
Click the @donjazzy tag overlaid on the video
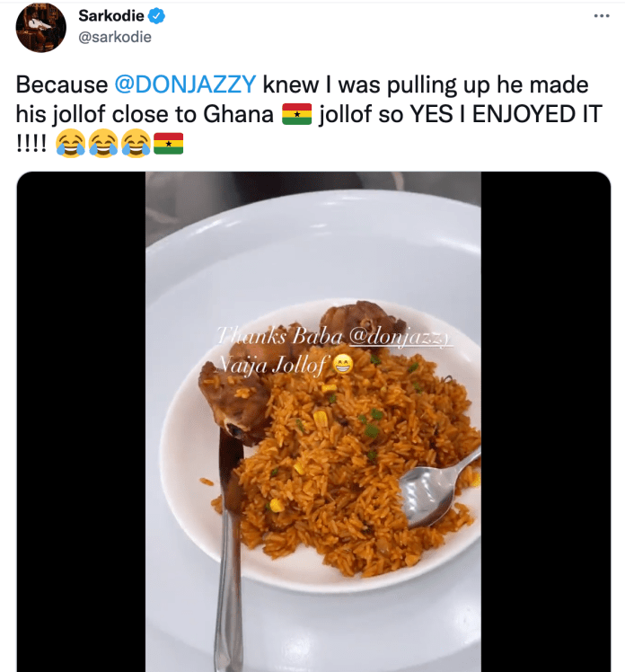pos(400,337)
